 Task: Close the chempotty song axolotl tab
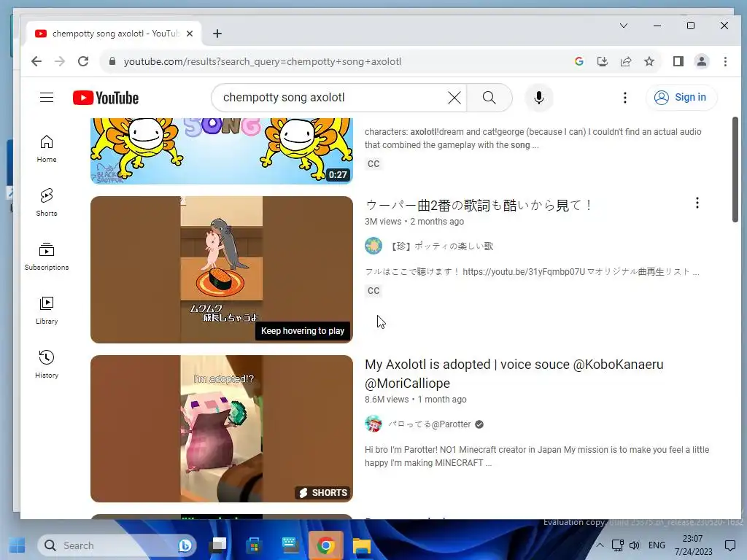190,34
